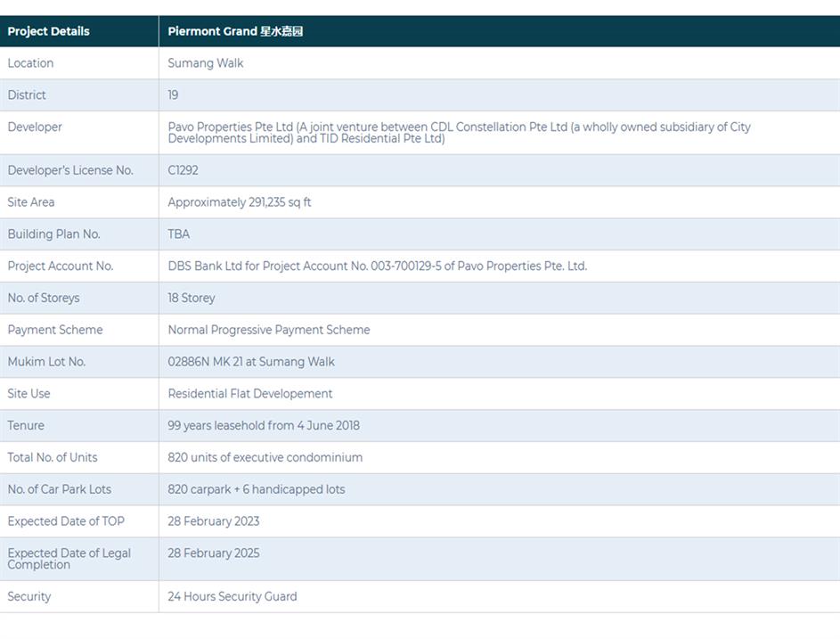Image resolution: width=840 pixels, height=639 pixels.
Task: Click the site area "Approximately 291,235 sq ft"
Action: (x=240, y=202)
